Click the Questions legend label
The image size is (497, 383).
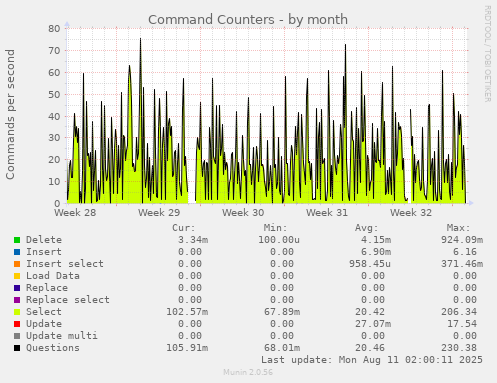[x=53, y=348]
